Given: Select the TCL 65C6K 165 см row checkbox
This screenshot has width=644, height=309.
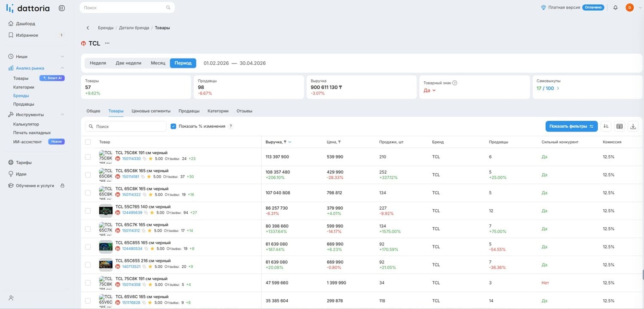Looking at the screenshot, I should [88, 175].
